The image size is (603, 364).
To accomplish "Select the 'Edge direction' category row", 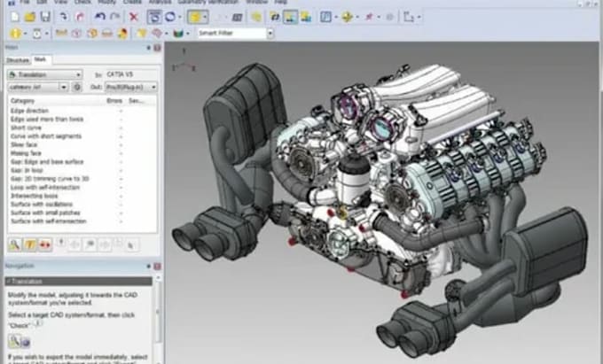I will [82, 111].
